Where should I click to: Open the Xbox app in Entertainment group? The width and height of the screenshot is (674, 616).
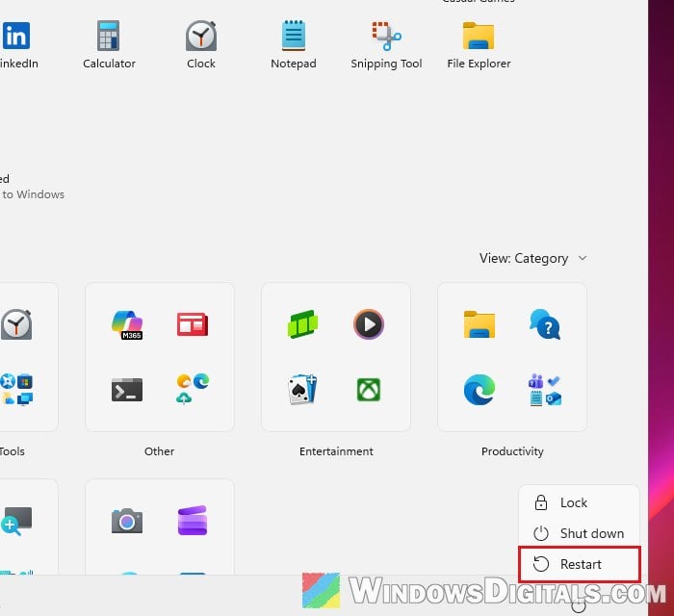[369, 390]
